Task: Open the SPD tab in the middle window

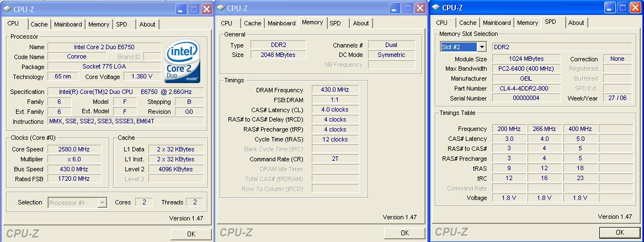Action: click(x=336, y=23)
